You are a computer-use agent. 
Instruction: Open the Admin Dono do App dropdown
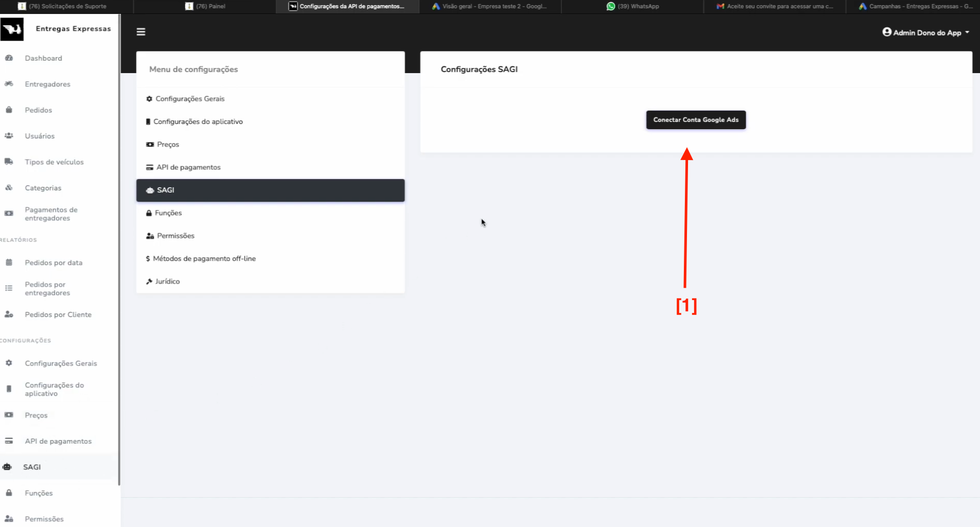[x=925, y=32]
